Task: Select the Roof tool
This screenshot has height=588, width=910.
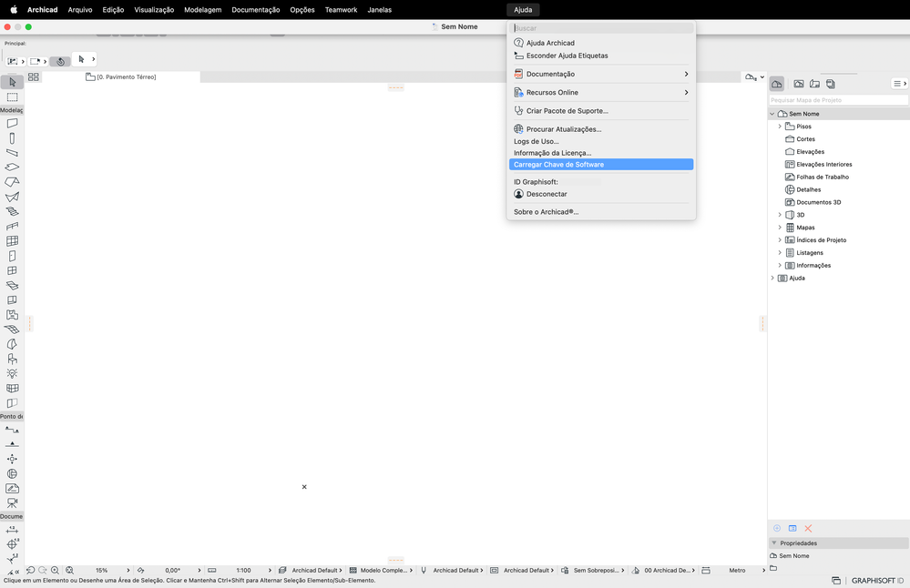Action: pos(12,182)
